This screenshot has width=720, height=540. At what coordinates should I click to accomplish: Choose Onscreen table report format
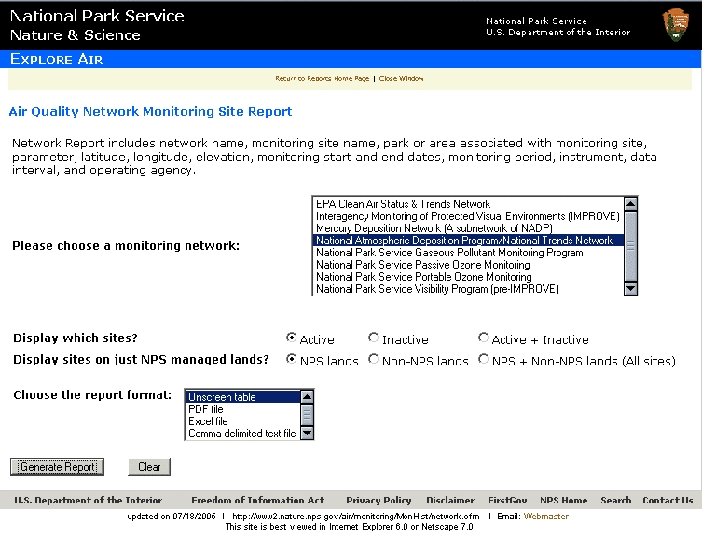243,397
